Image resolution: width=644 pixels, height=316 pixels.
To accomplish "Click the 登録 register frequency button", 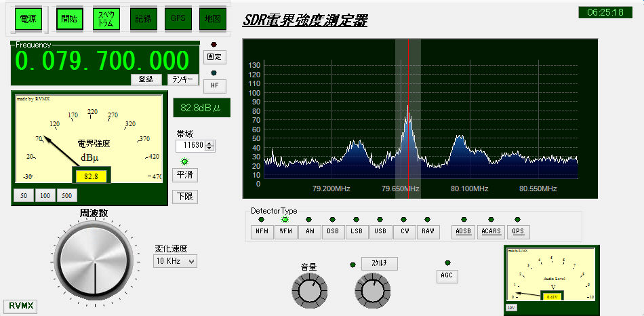I will click(146, 79).
